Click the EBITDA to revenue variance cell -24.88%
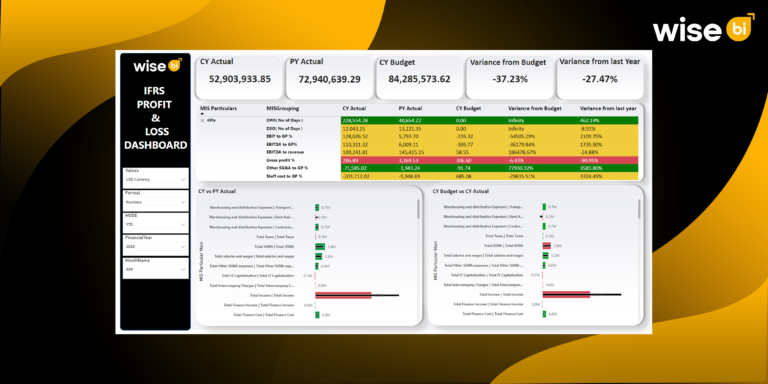Screen dimensions: 768x384 click(x=608, y=152)
